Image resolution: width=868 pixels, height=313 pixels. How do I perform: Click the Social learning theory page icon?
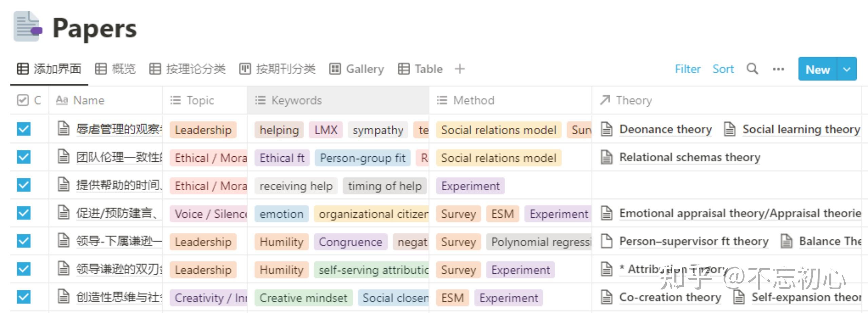tap(730, 129)
